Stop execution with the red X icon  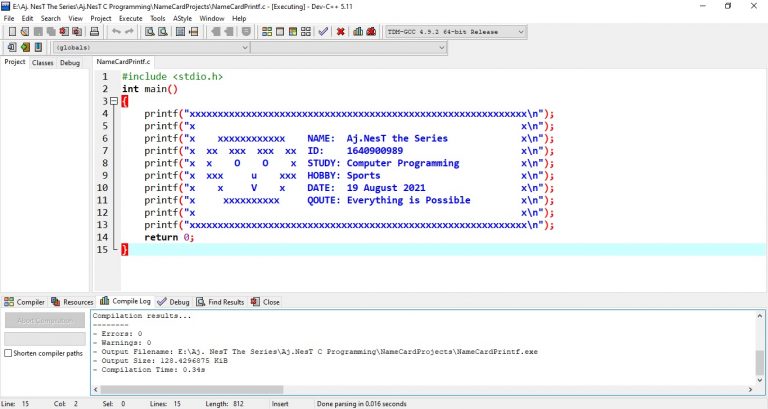click(341, 32)
